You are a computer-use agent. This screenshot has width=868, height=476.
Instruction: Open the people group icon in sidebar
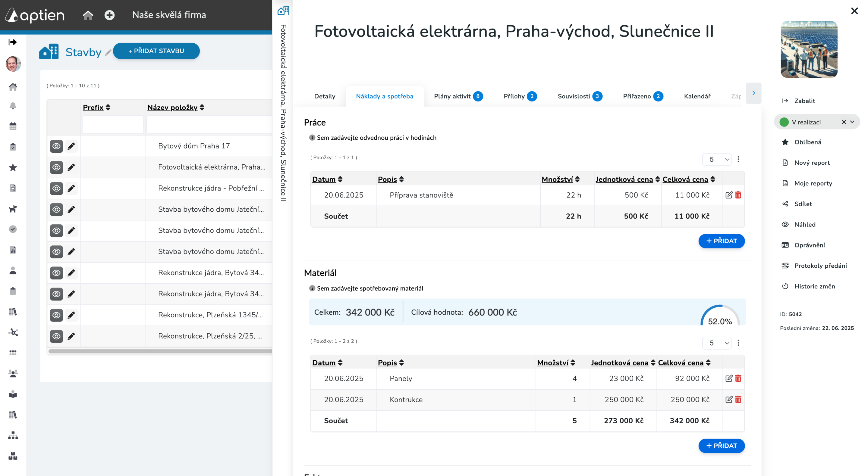pos(13,373)
